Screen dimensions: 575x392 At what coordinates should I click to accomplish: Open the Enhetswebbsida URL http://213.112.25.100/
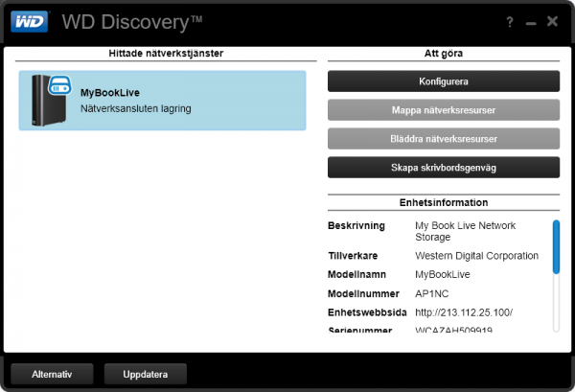coord(464,313)
